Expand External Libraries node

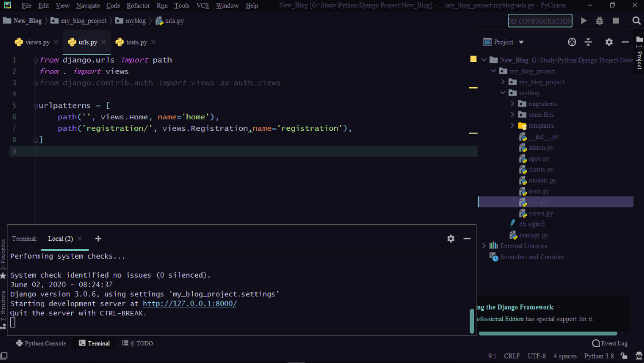point(484,245)
